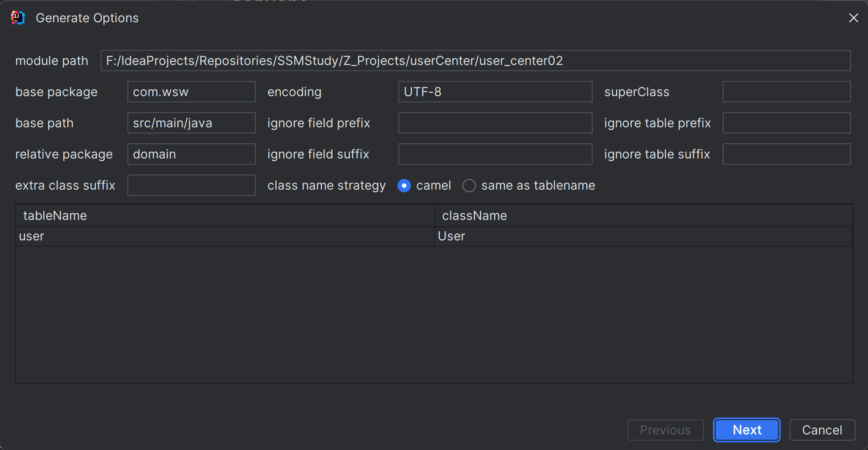
Task: Focus the ignore table suffix field
Action: (x=786, y=154)
